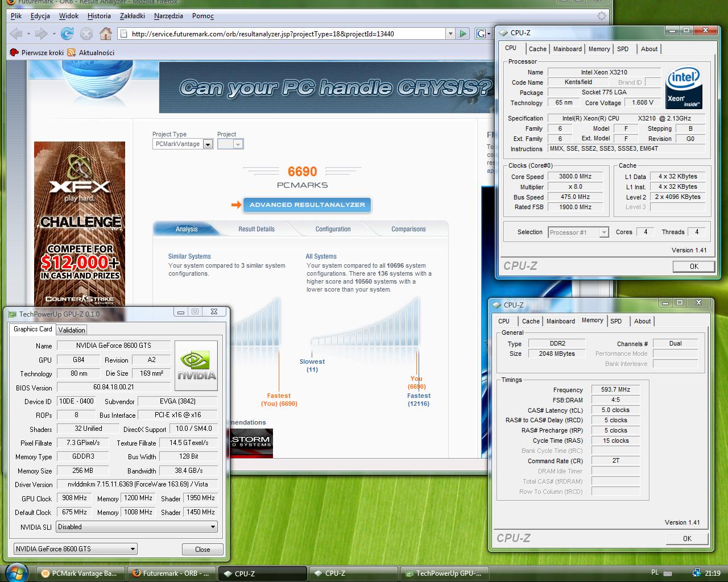Open the Zakładki menu in Firefox
This screenshot has height=582, width=728.
tap(133, 16)
